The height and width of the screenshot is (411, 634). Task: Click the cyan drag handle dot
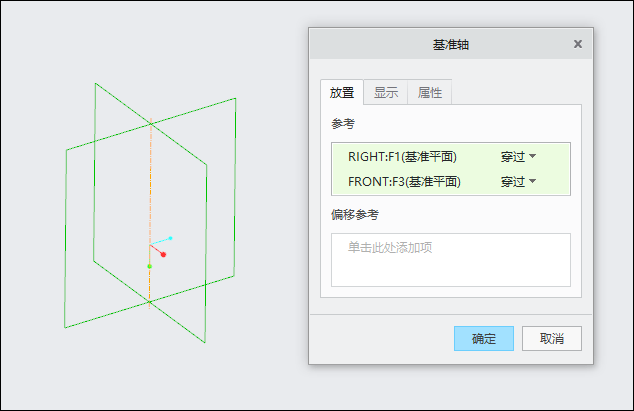point(171,238)
